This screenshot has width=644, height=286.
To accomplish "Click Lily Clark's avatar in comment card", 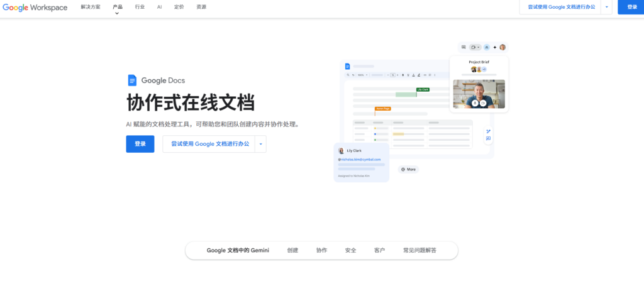I will 341,151.
